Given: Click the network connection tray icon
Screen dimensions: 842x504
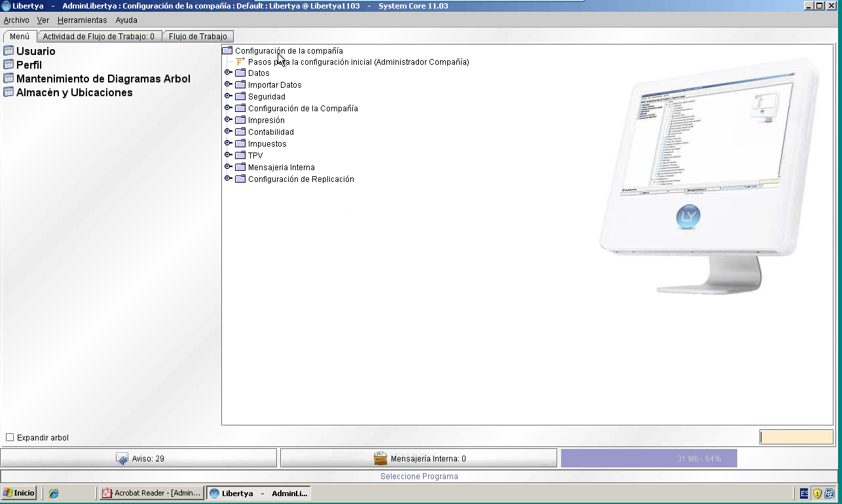Looking at the screenshot, I should click(x=830, y=494).
